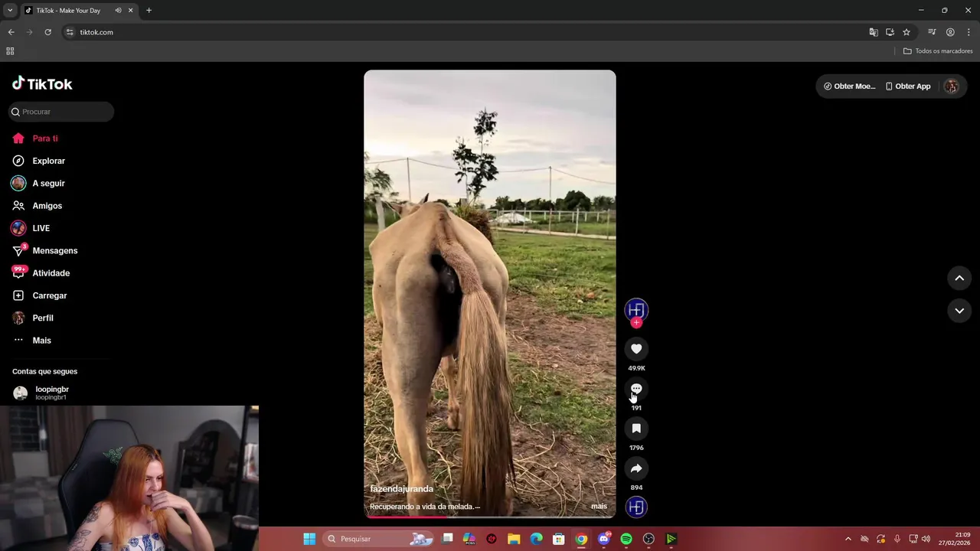Select the TikTok - Make Your Day tab

(x=80, y=11)
